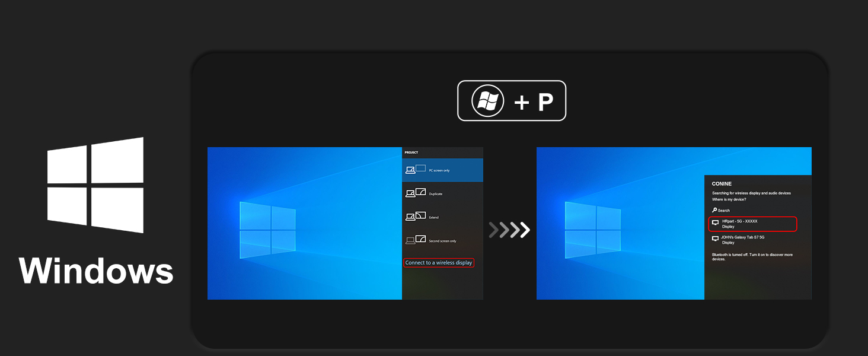Click the "CONINE" panel heading
868x356 pixels.
pyautogui.click(x=722, y=184)
